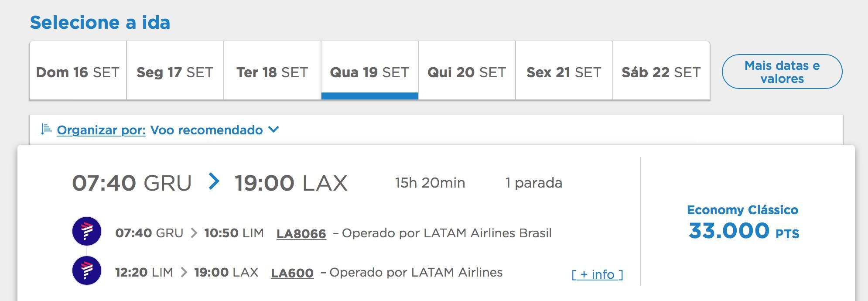Expand the Voo recomendado sort chevron

pos(273,129)
